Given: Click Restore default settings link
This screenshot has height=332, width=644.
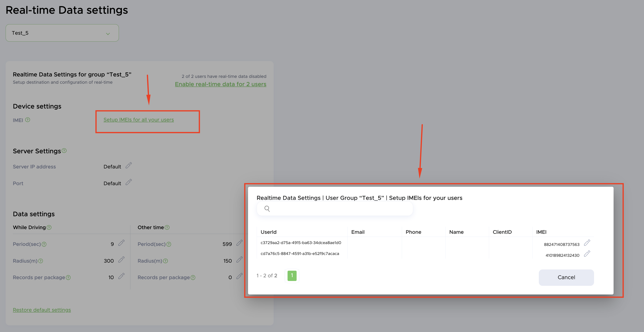Looking at the screenshot, I should (x=42, y=310).
